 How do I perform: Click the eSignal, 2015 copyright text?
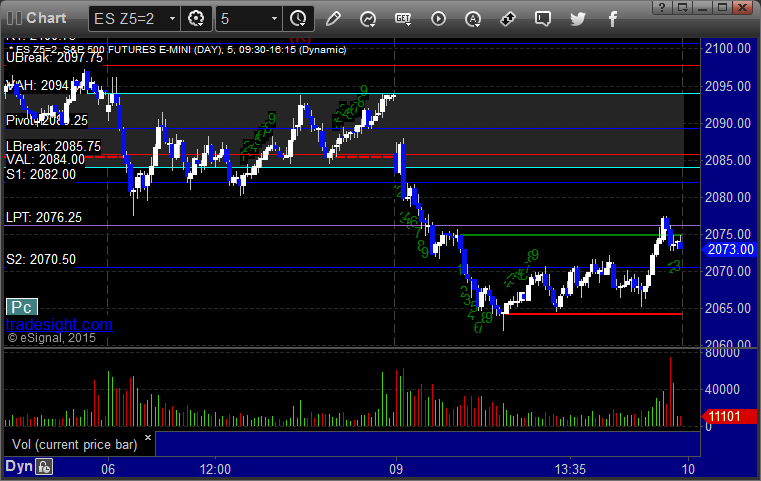tap(51, 338)
